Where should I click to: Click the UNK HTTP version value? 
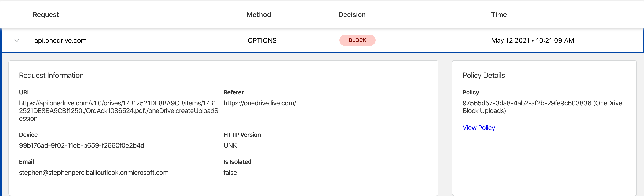[x=230, y=145]
